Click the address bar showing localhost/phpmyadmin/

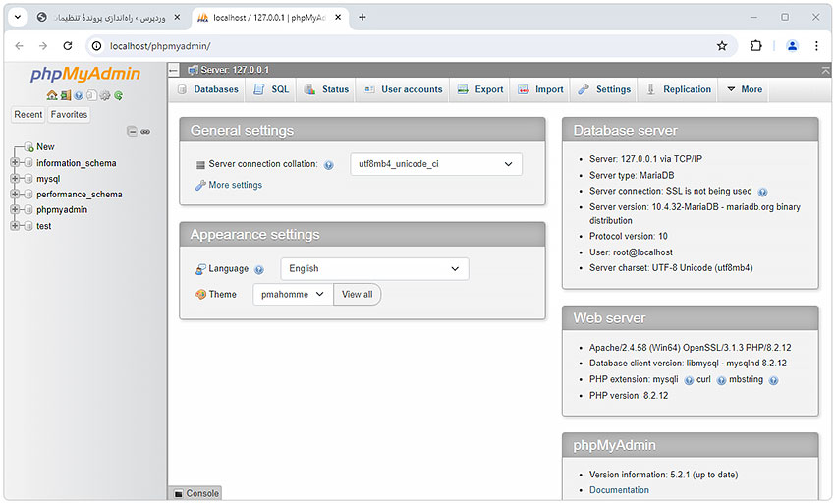tap(411, 46)
